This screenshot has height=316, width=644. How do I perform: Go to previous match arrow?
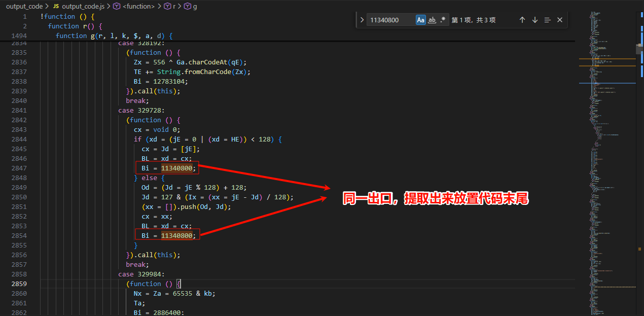(522, 20)
